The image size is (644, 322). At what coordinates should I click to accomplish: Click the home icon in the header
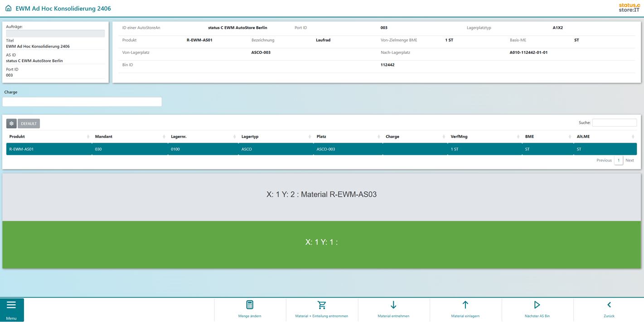point(8,8)
